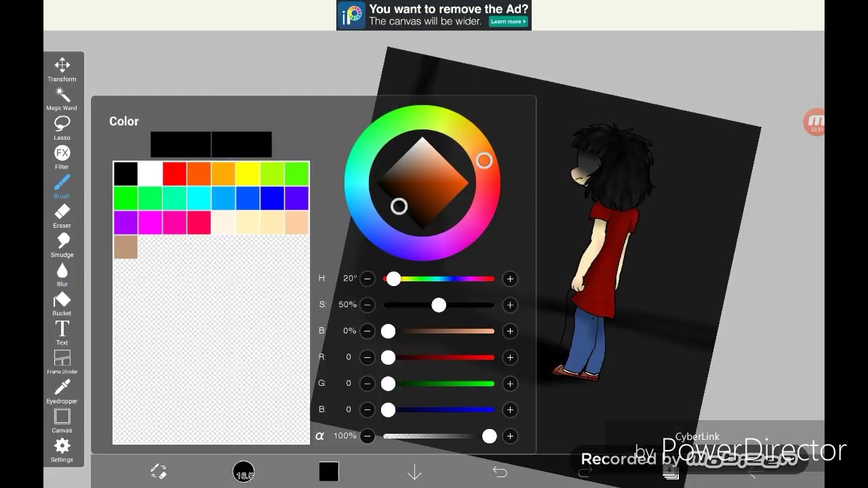
Task: Decrease brightness with B 0% minus button
Action: point(368,331)
